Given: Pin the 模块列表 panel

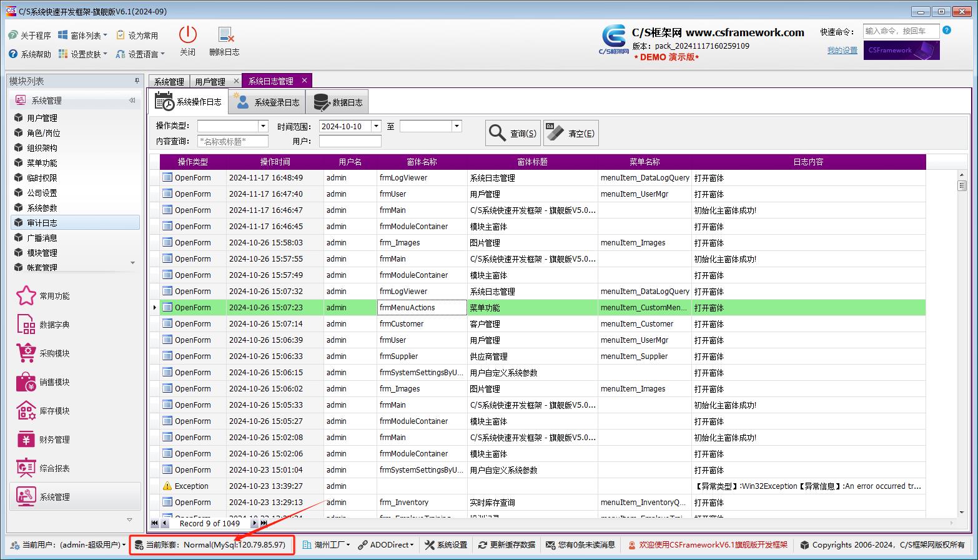Looking at the screenshot, I should coord(137,81).
